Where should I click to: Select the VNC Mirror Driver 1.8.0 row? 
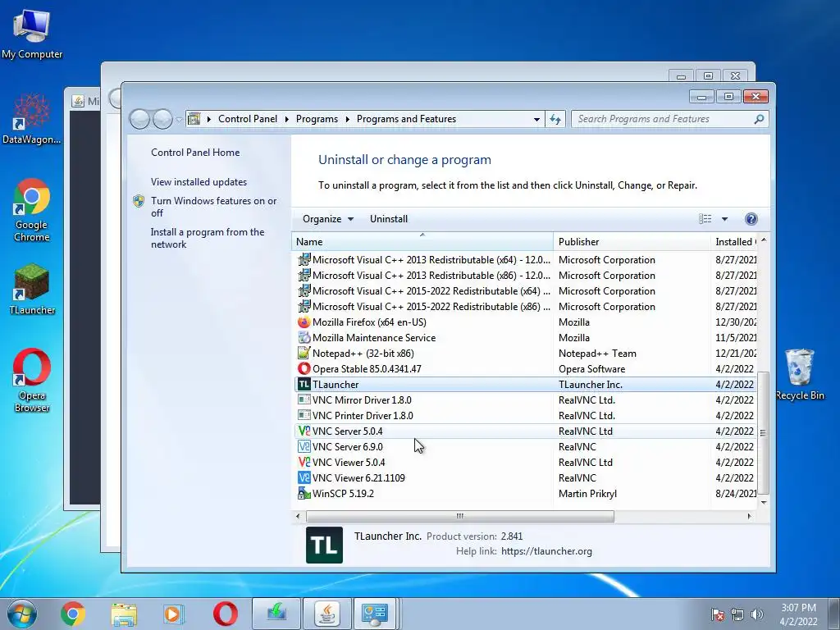coord(525,399)
